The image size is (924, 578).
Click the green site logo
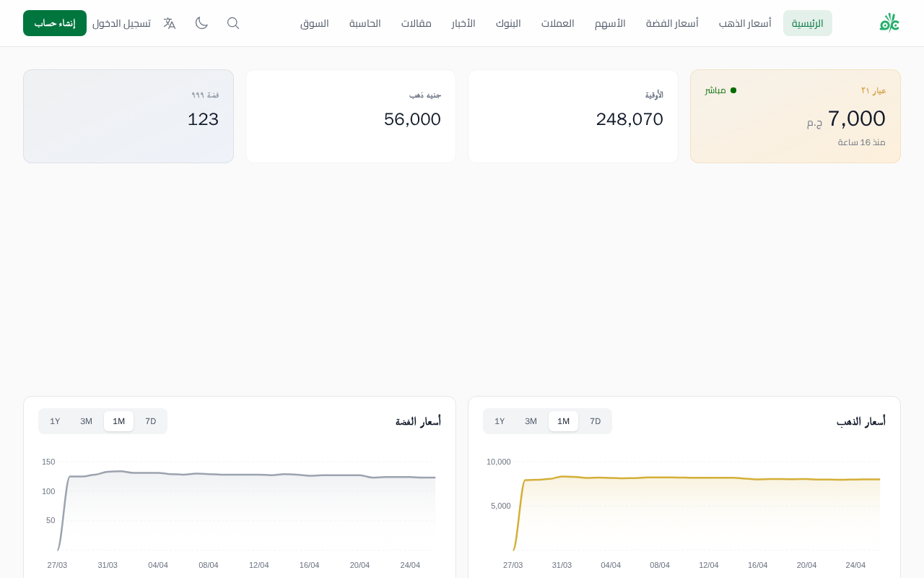click(x=889, y=23)
